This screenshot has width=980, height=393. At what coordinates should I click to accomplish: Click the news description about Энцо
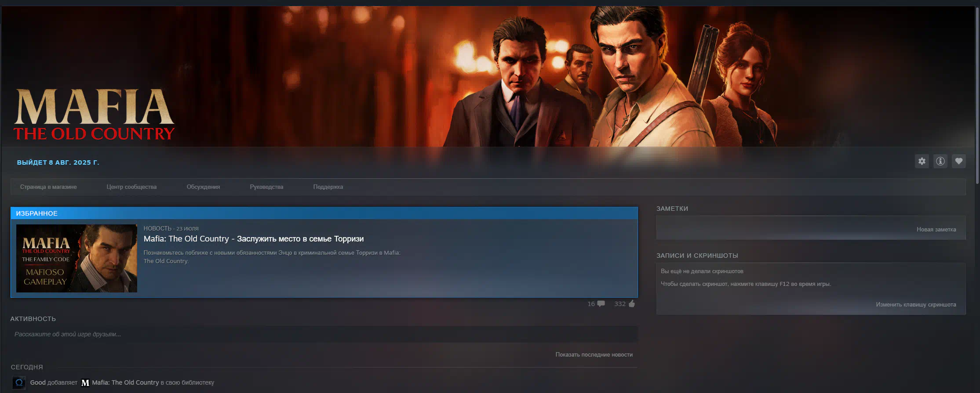272,257
